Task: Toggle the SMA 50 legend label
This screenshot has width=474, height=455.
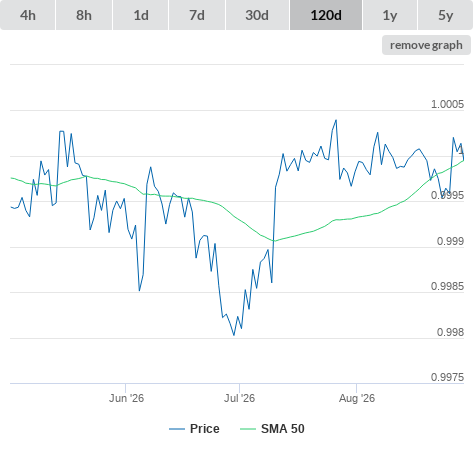Action: click(x=283, y=429)
